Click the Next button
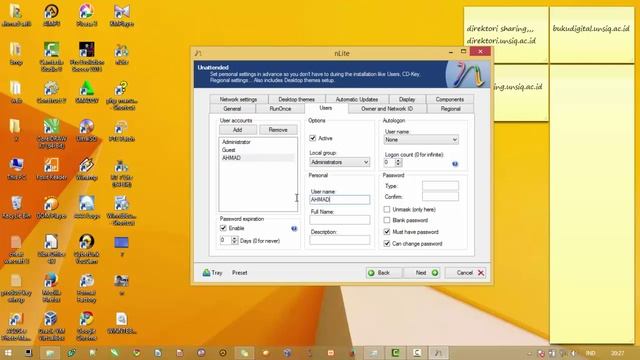640x360 pixels. tap(422, 273)
